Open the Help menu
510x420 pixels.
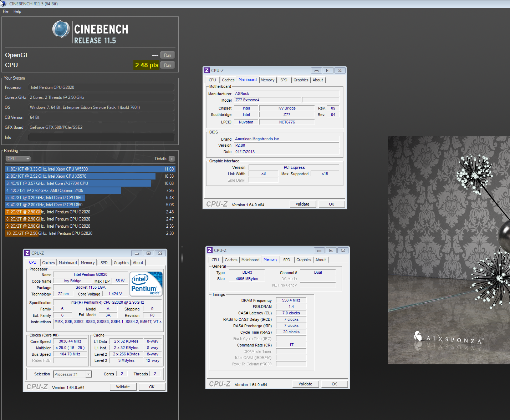pyautogui.click(x=17, y=11)
